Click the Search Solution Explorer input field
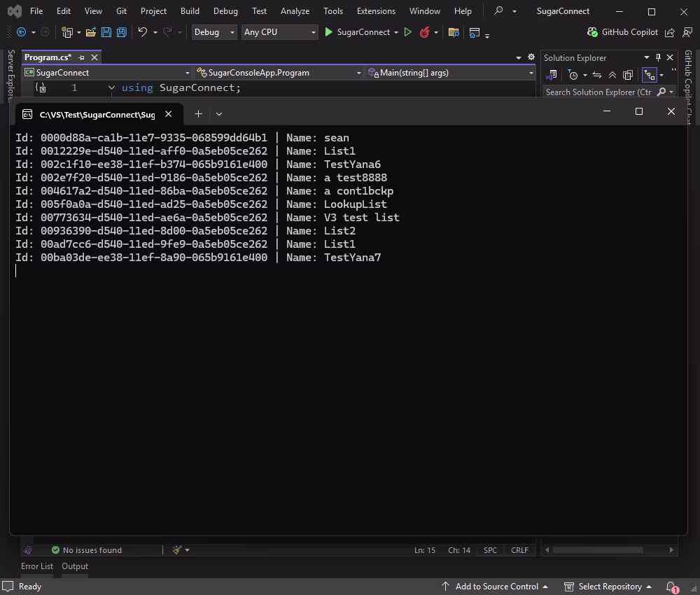The height and width of the screenshot is (595, 700). 602,92
